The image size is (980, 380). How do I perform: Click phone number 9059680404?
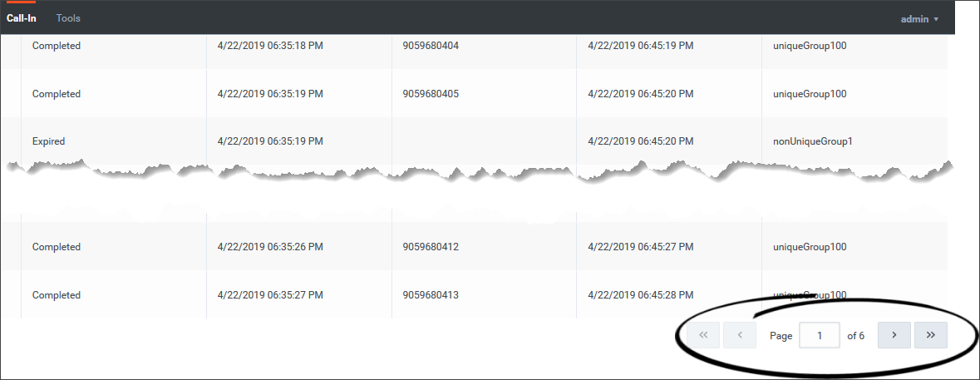click(430, 46)
